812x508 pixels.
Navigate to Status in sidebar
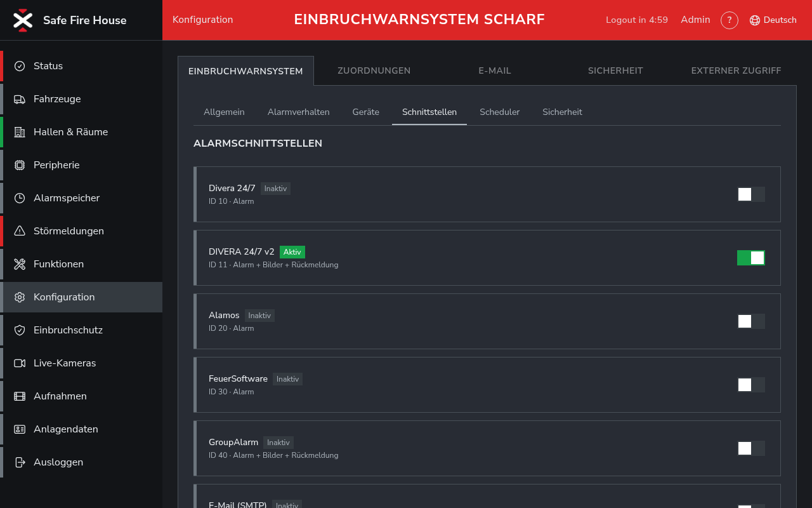tap(81, 66)
